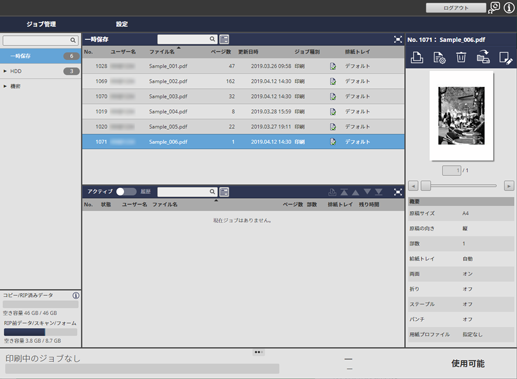
Task: Click the information icon at top right
Action: click(509, 8)
